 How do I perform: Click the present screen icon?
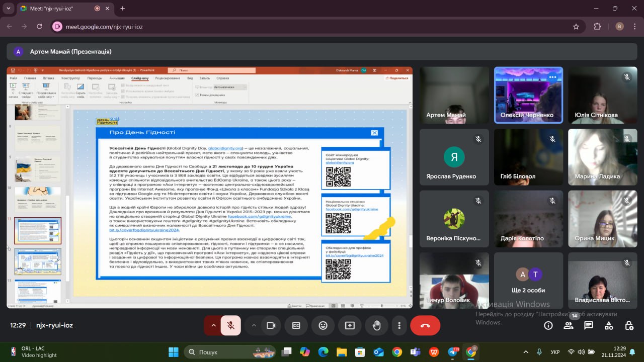(x=350, y=325)
